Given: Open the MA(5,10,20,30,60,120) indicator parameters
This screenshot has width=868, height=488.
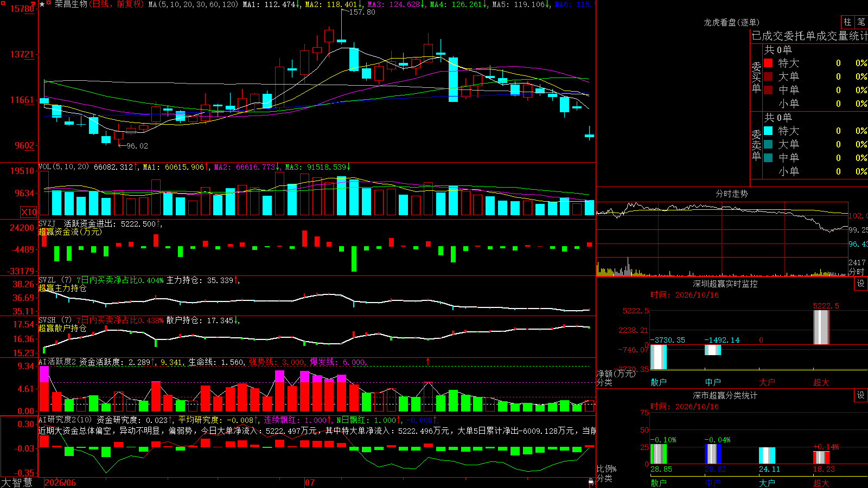Looking at the screenshot, I should pos(193,4).
